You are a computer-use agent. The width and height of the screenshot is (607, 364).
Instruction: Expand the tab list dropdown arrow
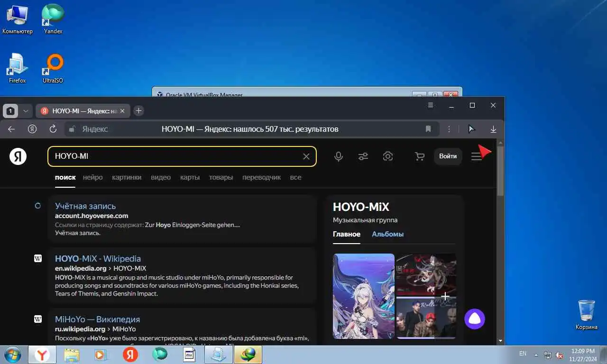click(x=26, y=111)
